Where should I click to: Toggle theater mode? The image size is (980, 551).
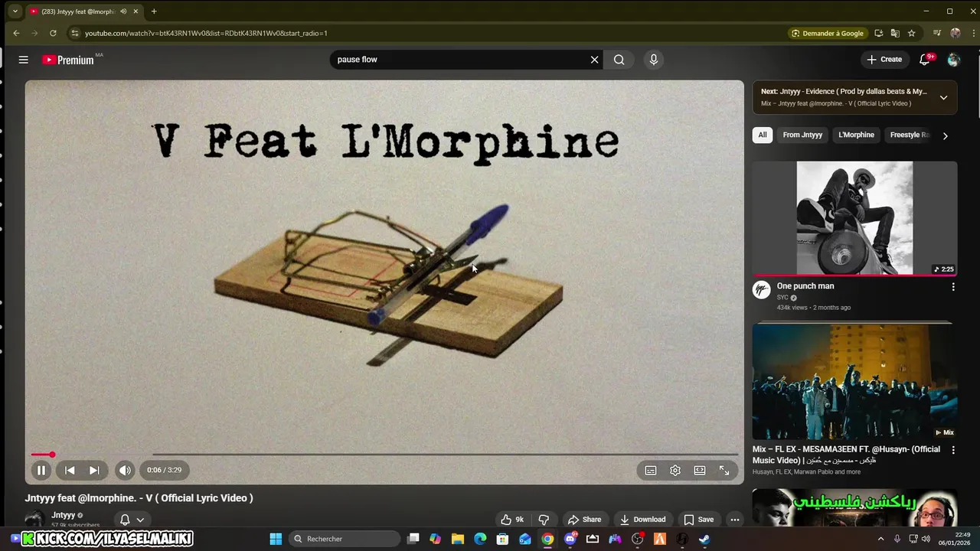tap(700, 471)
